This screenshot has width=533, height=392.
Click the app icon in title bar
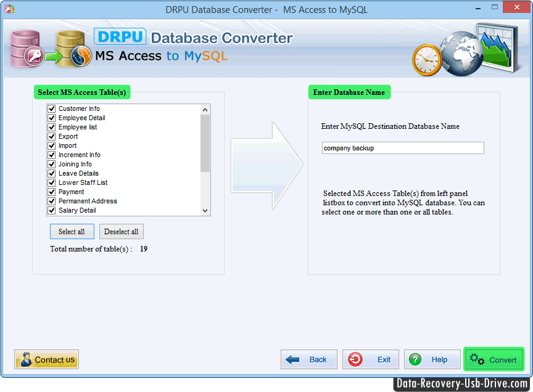point(9,9)
